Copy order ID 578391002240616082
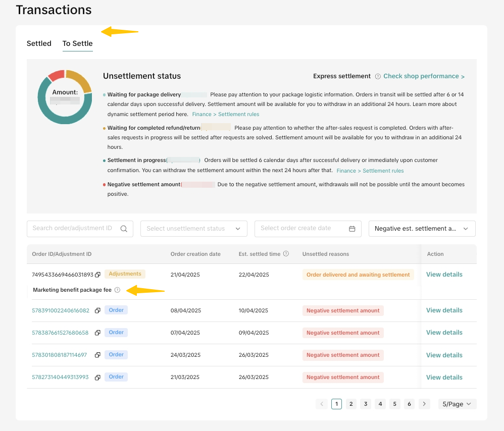The width and height of the screenshot is (504, 431). pyautogui.click(x=98, y=310)
